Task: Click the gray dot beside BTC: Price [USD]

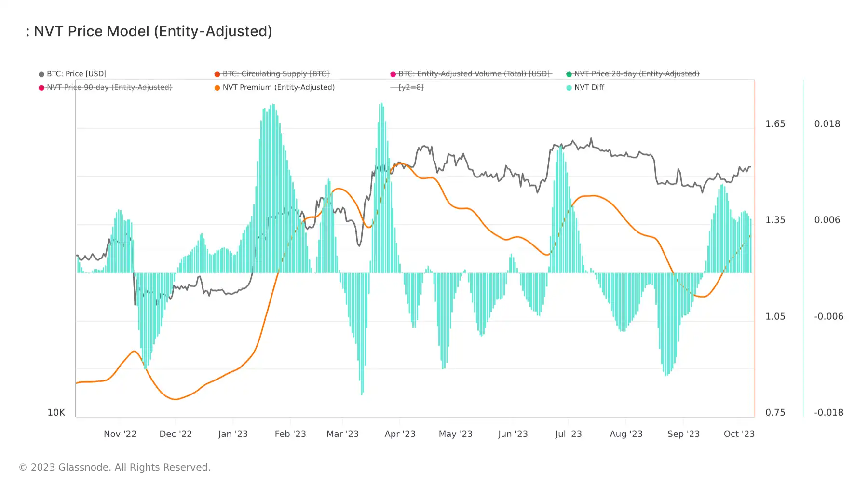Action: (x=41, y=74)
